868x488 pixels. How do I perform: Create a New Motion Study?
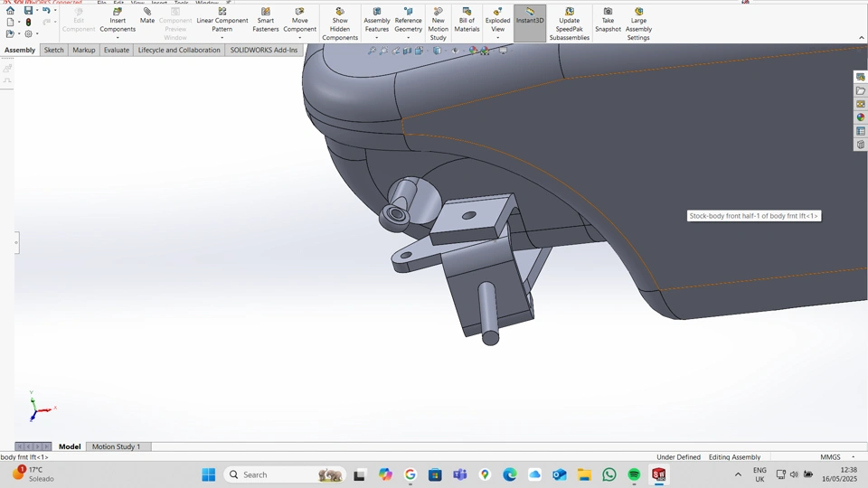pos(438,24)
